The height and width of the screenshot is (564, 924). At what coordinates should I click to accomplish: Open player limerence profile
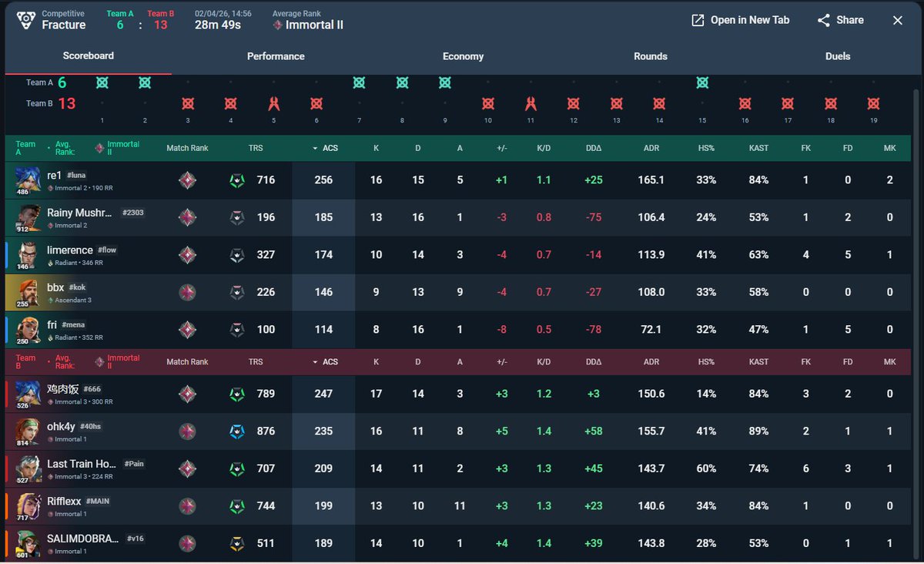[x=69, y=250]
